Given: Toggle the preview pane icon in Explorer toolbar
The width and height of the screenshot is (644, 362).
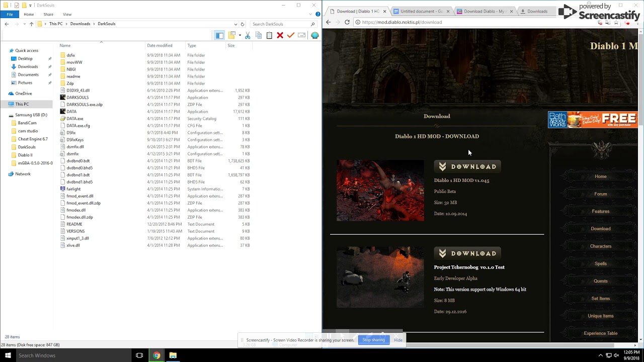Looking at the screenshot, I should point(219,35).
